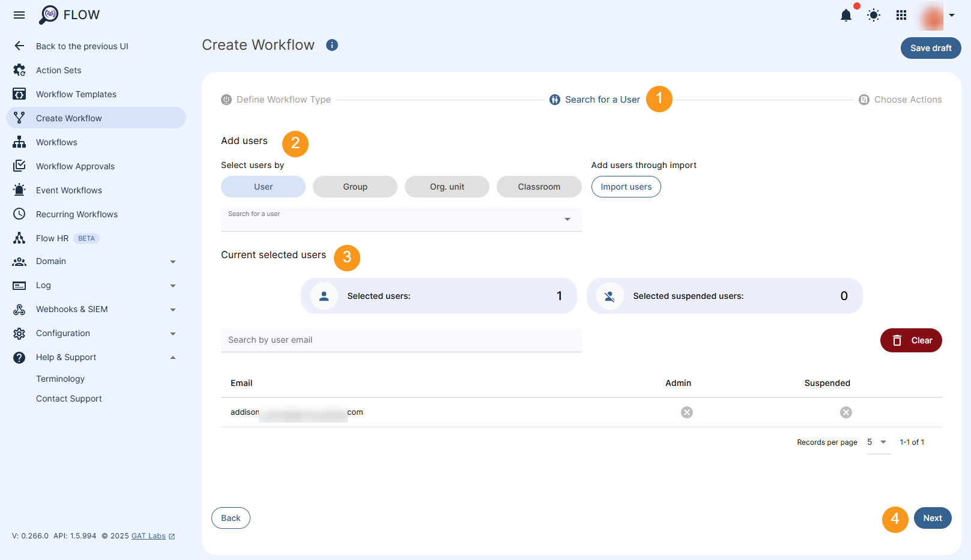Open Recurring Workflows via its clock icon
Screen dimensions: 971x560
tap(19, 214)
